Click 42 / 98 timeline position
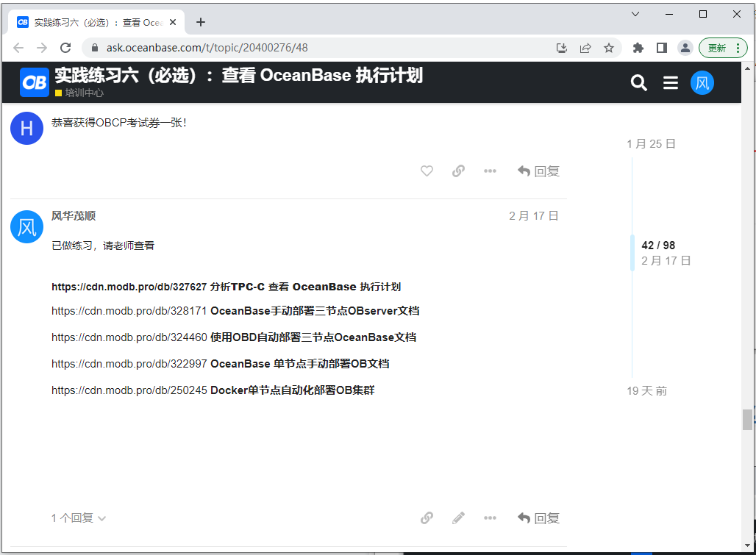 pos(658,246)
